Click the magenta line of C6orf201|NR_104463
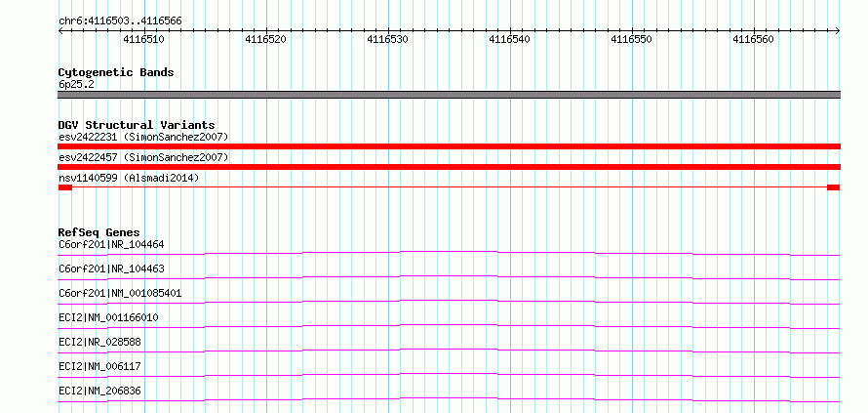The width and height of the screenshot is (868, 413). tap(449, 277)
